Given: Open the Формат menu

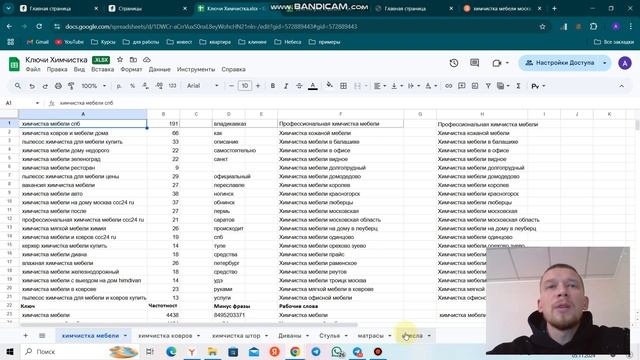Looking at the screenshot, I should point(131,69).
